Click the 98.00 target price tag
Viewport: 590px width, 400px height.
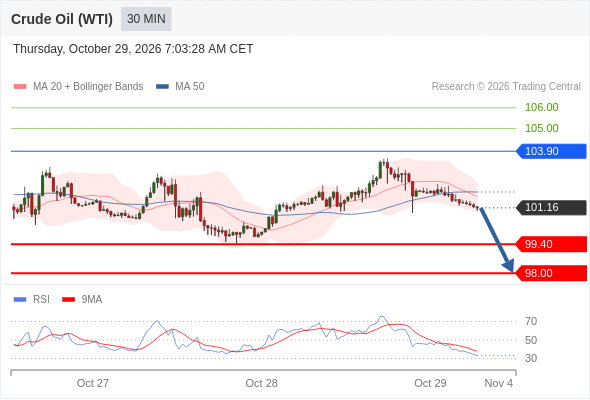[551, 273]
